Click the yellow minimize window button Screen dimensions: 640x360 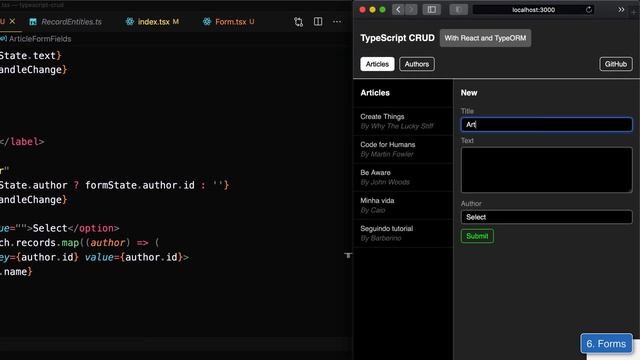(372, 9)
